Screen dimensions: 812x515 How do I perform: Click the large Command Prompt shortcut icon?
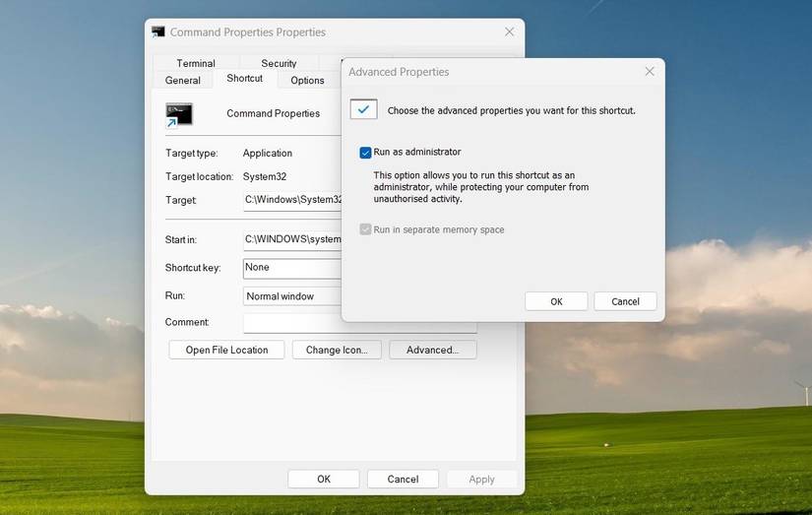point(179,113)
